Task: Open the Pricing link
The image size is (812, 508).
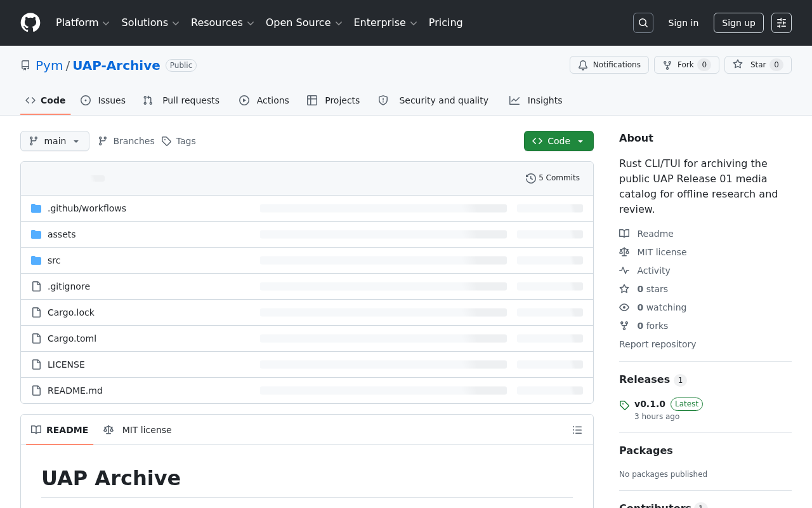Action: click(x=445, y=23)
